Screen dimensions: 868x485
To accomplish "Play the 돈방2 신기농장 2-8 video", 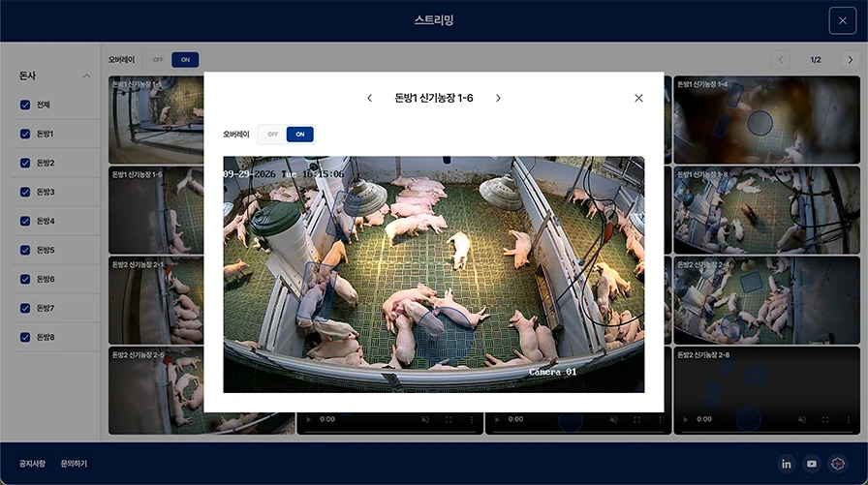I will pos(685,420).
